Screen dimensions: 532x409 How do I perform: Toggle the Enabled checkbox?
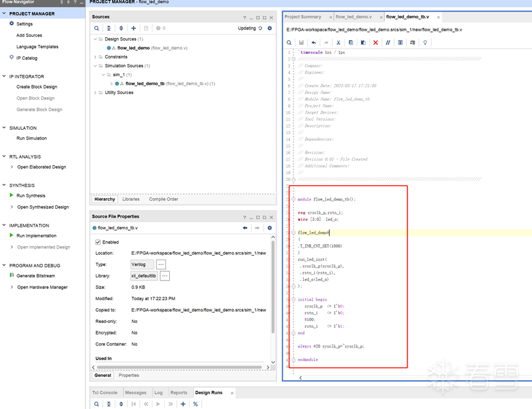pyautogui.click(x=98, y=242)
